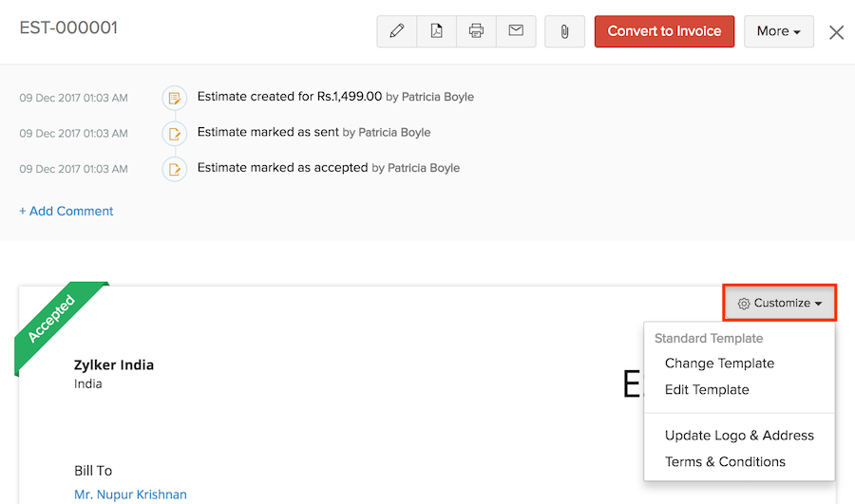Select Edit Template option
The image size is (855, 504).
707,390
